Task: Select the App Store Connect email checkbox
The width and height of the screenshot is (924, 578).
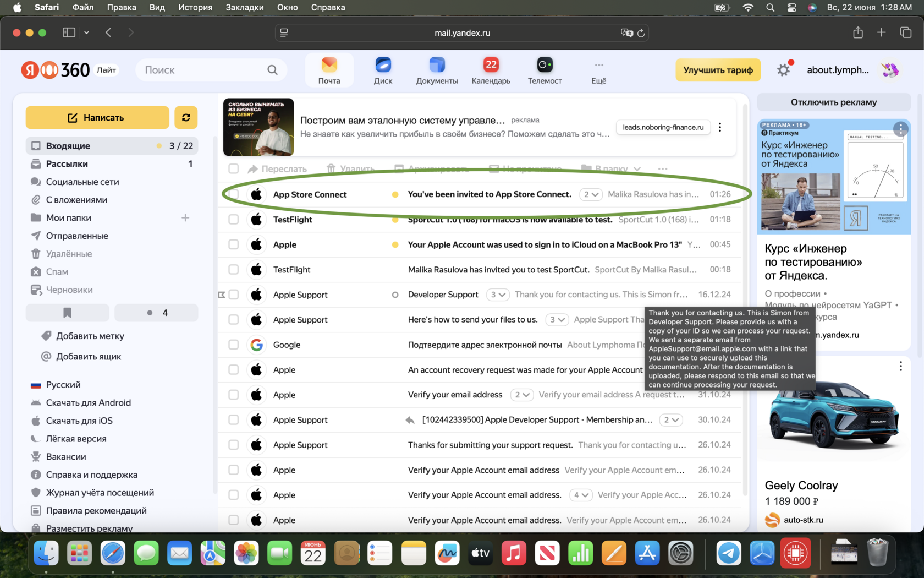Action: click(233, 194)
